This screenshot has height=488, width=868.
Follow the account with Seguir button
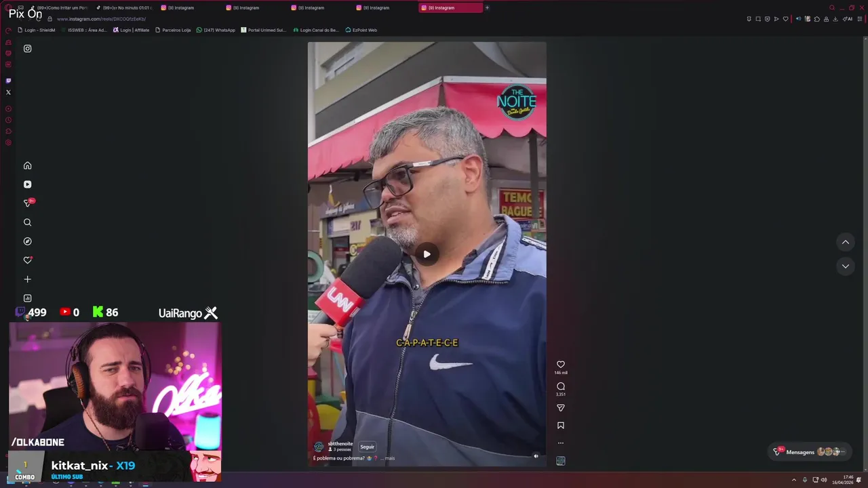coord(367,447)
